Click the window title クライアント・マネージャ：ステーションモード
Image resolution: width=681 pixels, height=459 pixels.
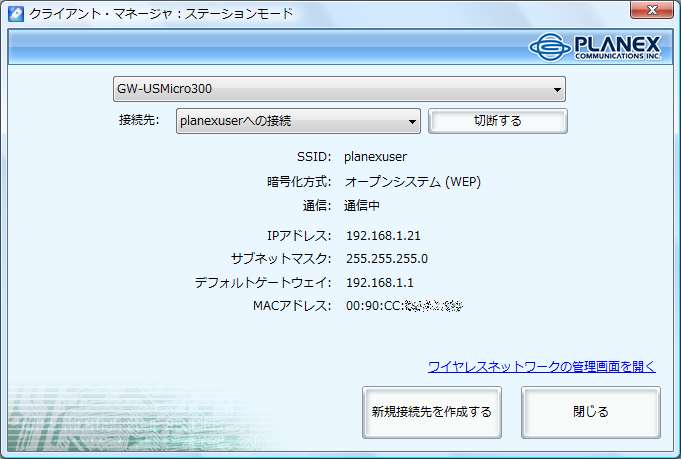161,13
